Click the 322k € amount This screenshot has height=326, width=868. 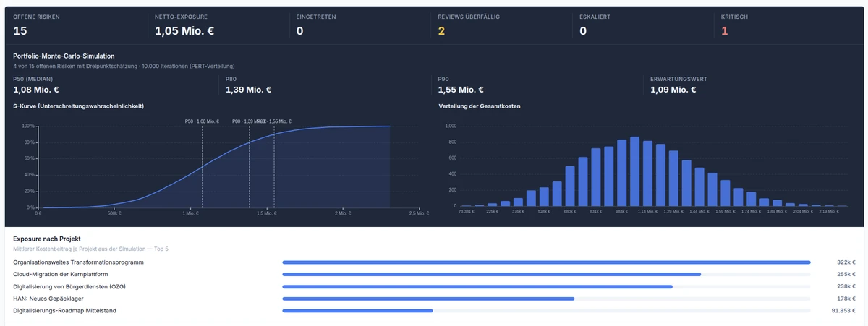(846, 262)
